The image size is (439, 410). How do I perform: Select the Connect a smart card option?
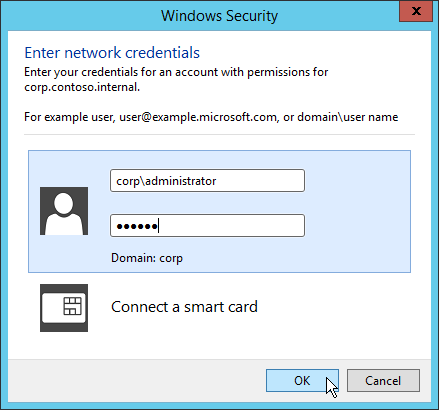click(x=184, y=307)
